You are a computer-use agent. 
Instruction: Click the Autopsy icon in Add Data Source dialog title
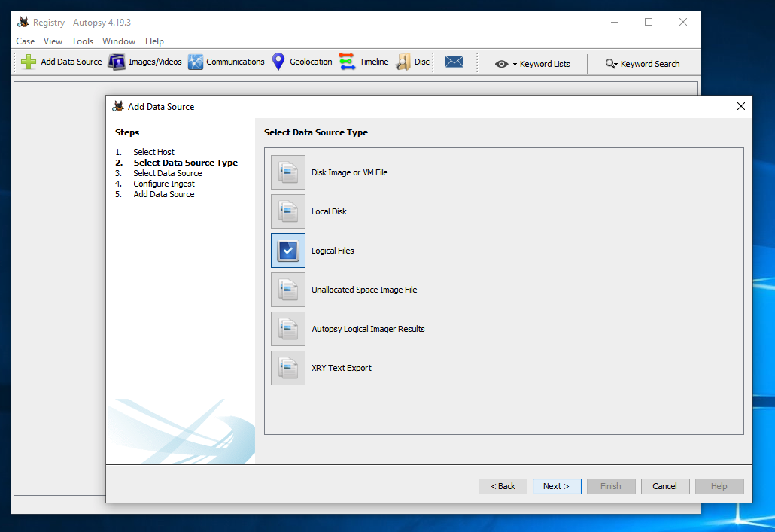(x=118, y=106)
